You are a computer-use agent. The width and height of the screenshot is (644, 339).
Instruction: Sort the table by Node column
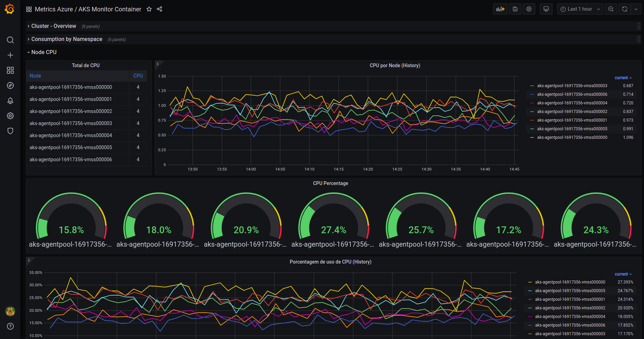click(x=35, y=76)
